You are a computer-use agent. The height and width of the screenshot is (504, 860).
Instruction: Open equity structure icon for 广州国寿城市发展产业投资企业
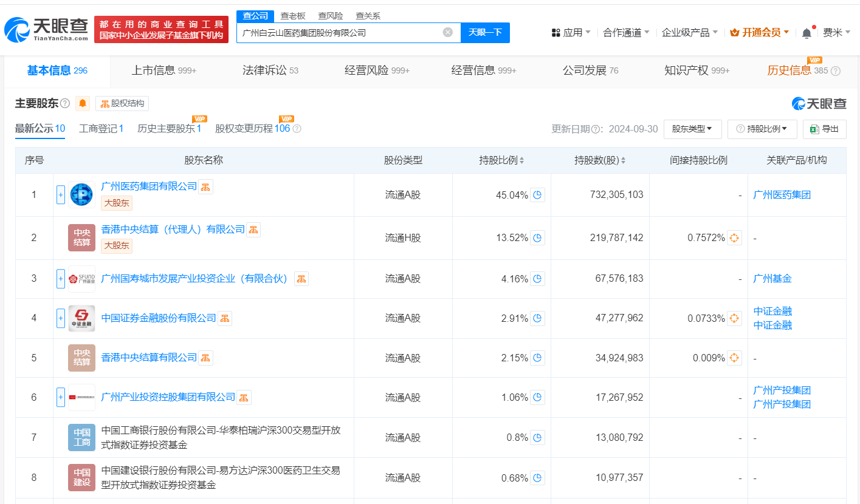(301, 279)
